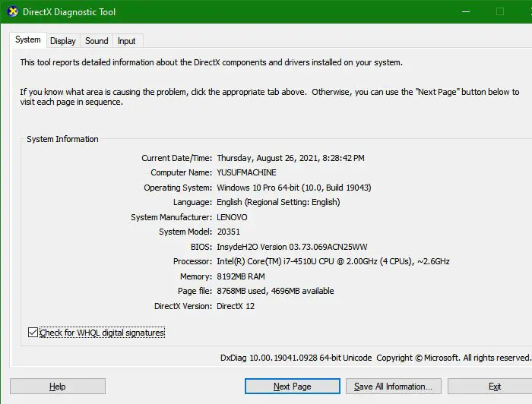Image resolution: width=532 pixels, height=404 pixels.
Task: Click the DirectX Diagnostic Tool window title text
Action: pyautogui.click(x=69, y=12)
